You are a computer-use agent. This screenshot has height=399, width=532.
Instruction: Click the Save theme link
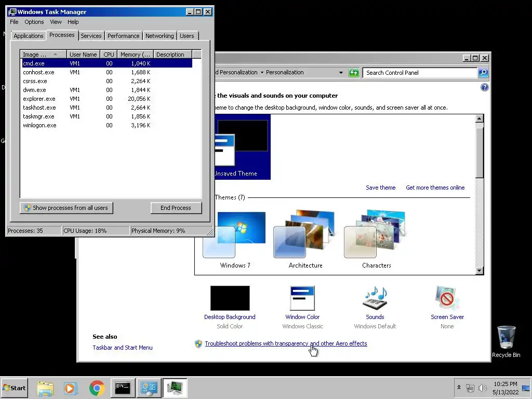[x=381, y=188]
